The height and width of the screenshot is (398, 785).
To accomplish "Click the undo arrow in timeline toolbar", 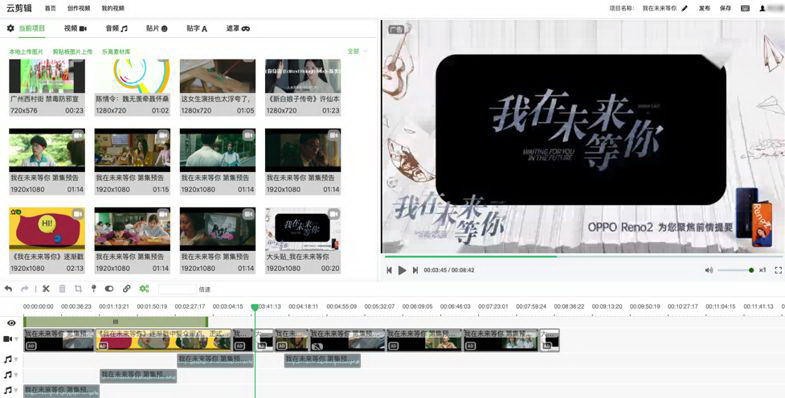I will point(9,289).
